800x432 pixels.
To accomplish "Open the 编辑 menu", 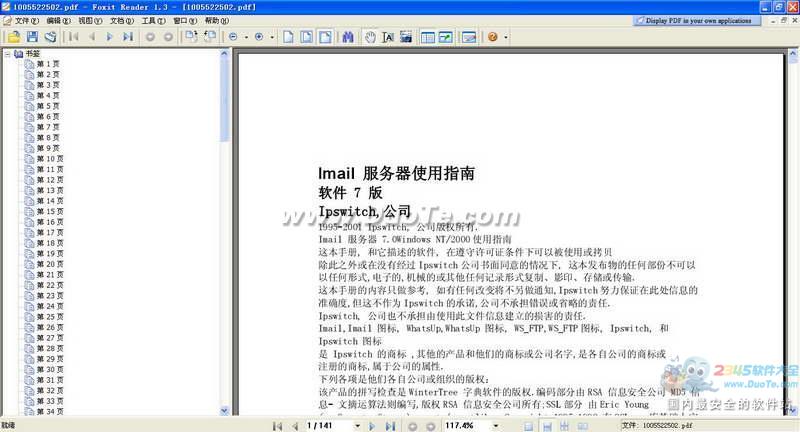I will [59, 20].
